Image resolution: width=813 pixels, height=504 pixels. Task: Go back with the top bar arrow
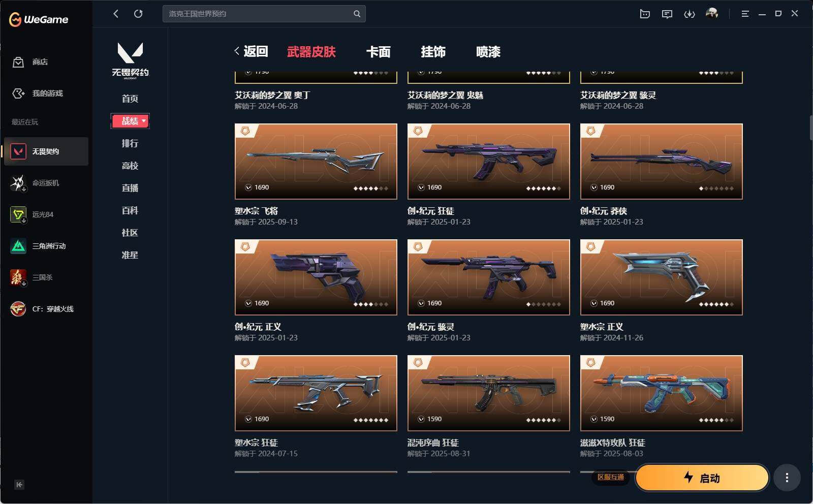116,14
